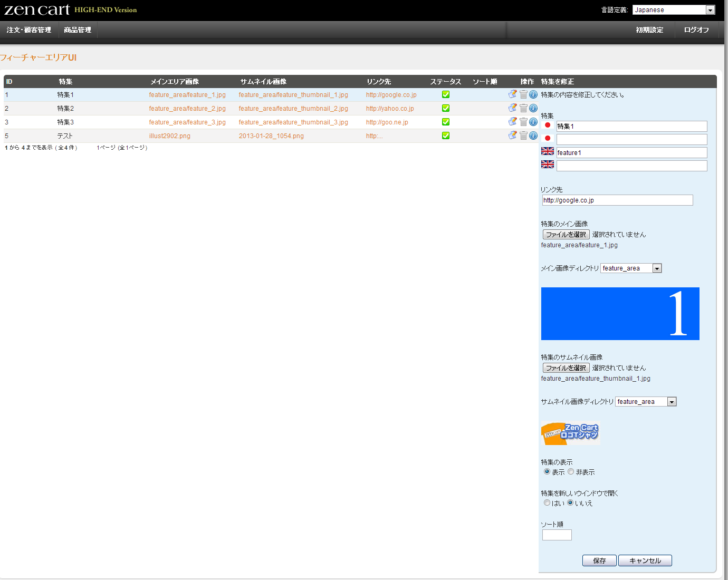The height and width of the screenshot is (580, 728).
Task: Select the 非表示 radio button
Action: 571,472
